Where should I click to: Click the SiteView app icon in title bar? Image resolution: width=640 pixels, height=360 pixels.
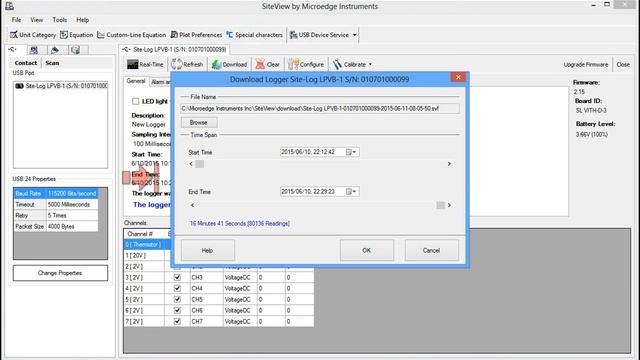(9, 6)
